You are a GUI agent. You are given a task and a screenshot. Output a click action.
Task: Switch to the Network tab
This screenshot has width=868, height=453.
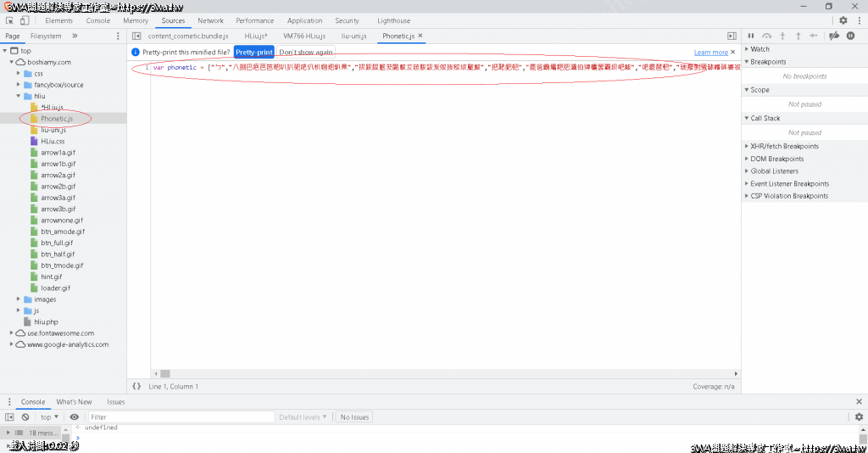(x=210, y=20)
